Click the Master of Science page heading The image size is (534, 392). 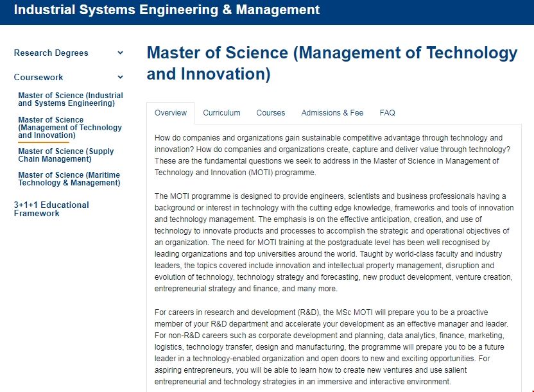click(332, 64)
